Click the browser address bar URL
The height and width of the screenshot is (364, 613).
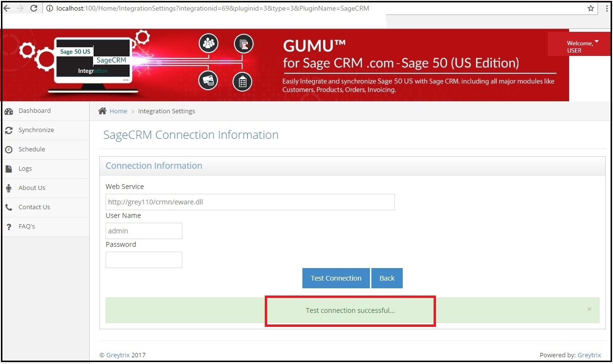[x=213, y=8]
